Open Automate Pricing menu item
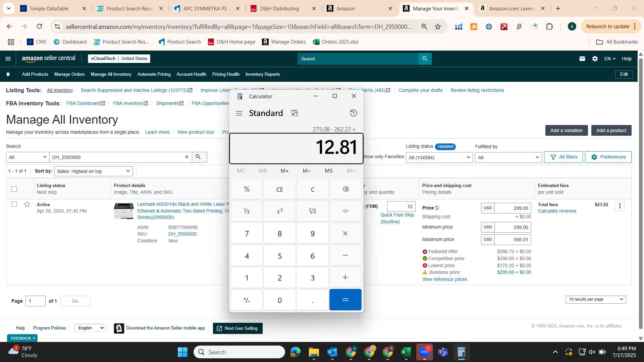644x362 pixels. pos(154,74)
